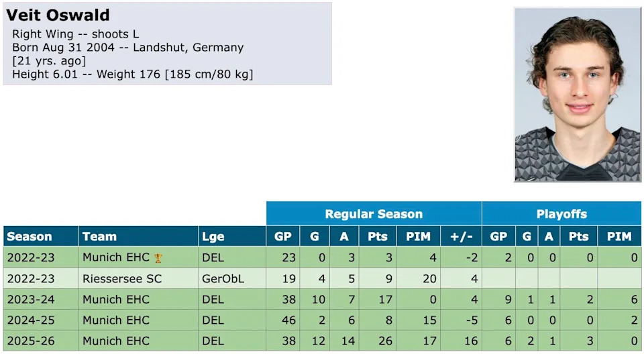The height and width of the screenshot is (354, 644).
Task: Open the 2024-25 Munich EHC team link
Action: pos(115,320)
